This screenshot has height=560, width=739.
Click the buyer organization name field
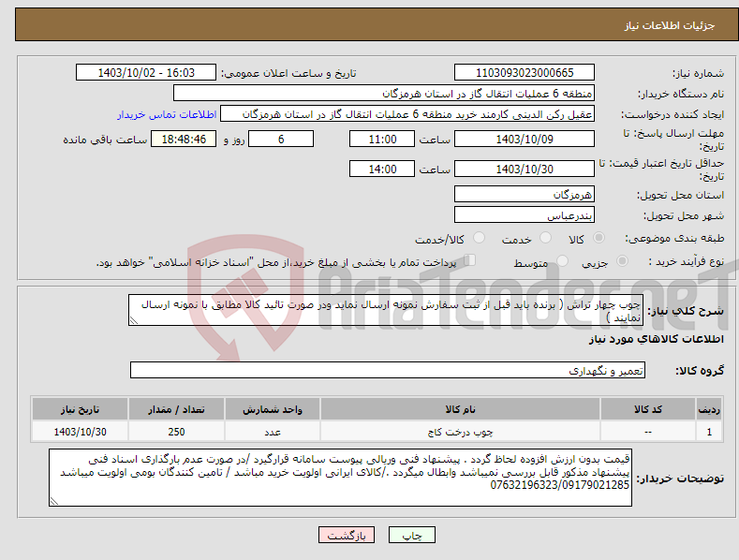point(384,94)
